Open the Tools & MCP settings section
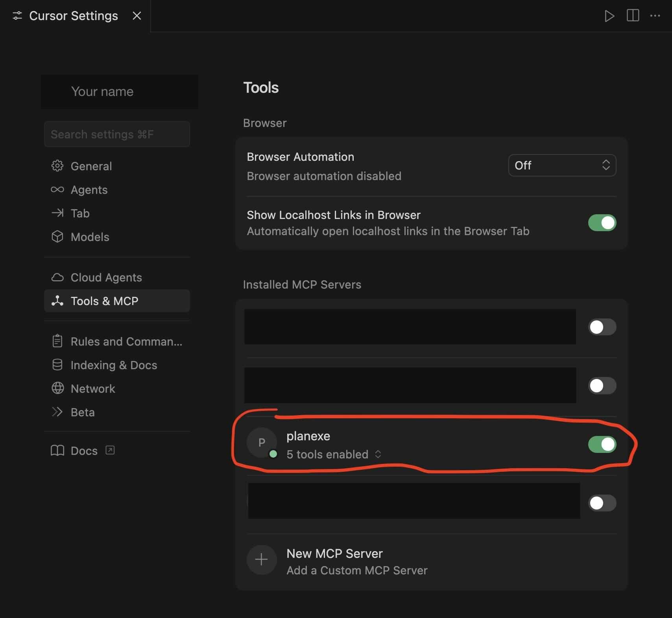Viewport: 672px width, 618px height. pyautogui.click(x=104, y=301)
